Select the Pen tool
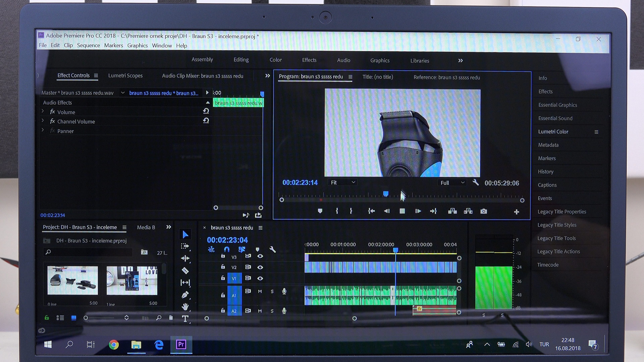The image size is (644, 362). point(185,295)
